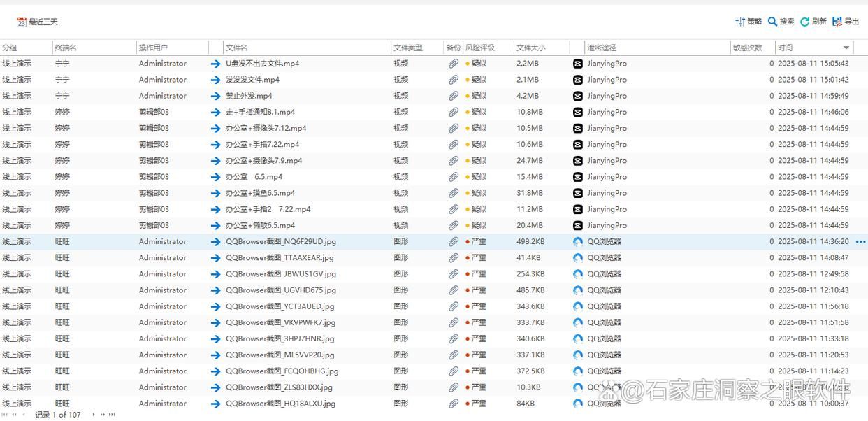The image size is (868, 421).
Task: Open file QQBrowser截图_JBWUS1GV.jpg
Action: 280,274
